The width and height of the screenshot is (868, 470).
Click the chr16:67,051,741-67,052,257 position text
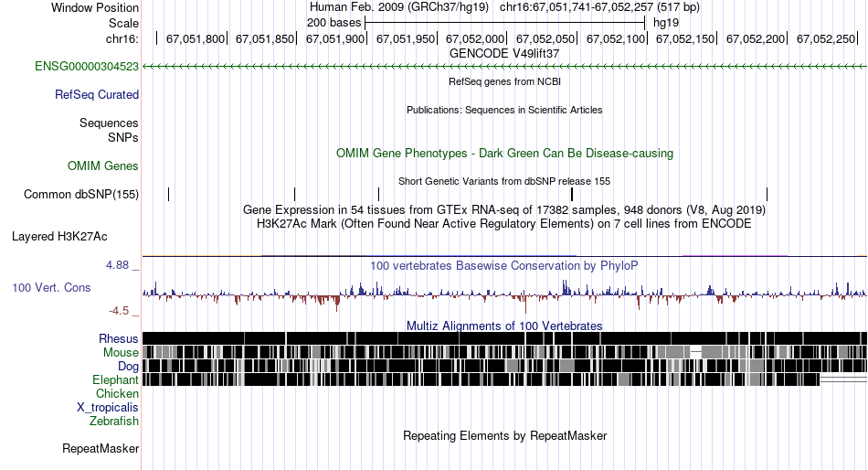[x=599, y=7]
